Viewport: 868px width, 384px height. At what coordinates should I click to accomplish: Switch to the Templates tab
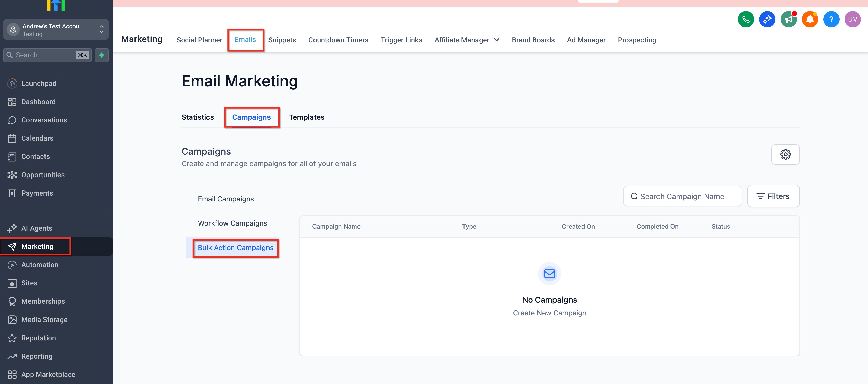tap(307, 117)
